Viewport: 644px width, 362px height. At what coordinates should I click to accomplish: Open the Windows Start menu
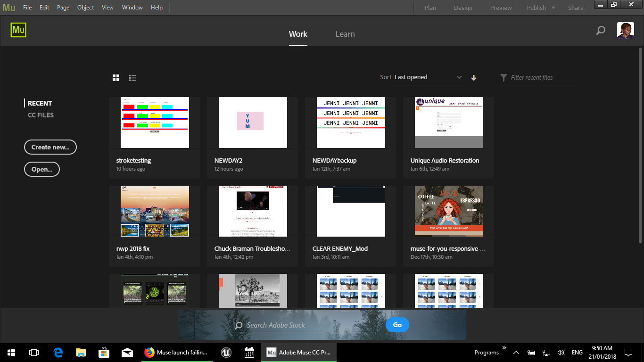click(x=11, y=352)
